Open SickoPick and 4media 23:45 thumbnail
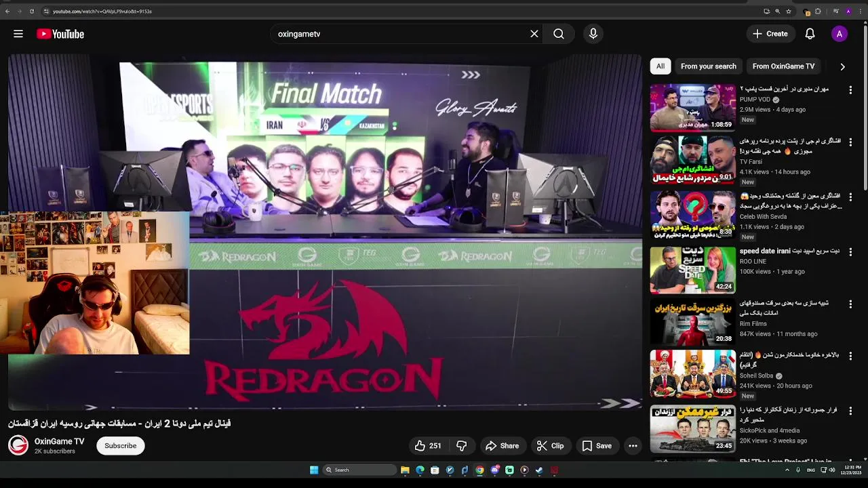The image size is (868, 488). coord(692,429)
